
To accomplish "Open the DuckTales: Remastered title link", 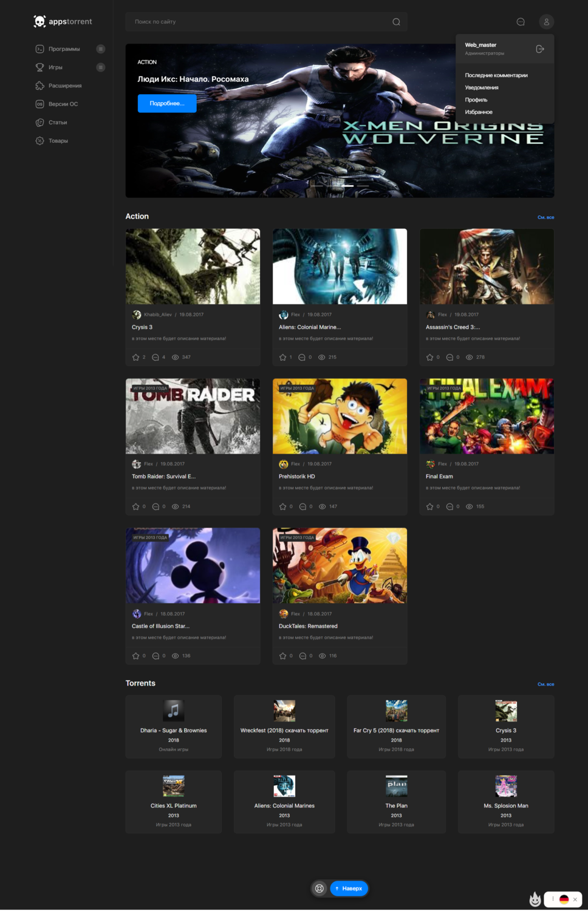I will tap(308, 626).
